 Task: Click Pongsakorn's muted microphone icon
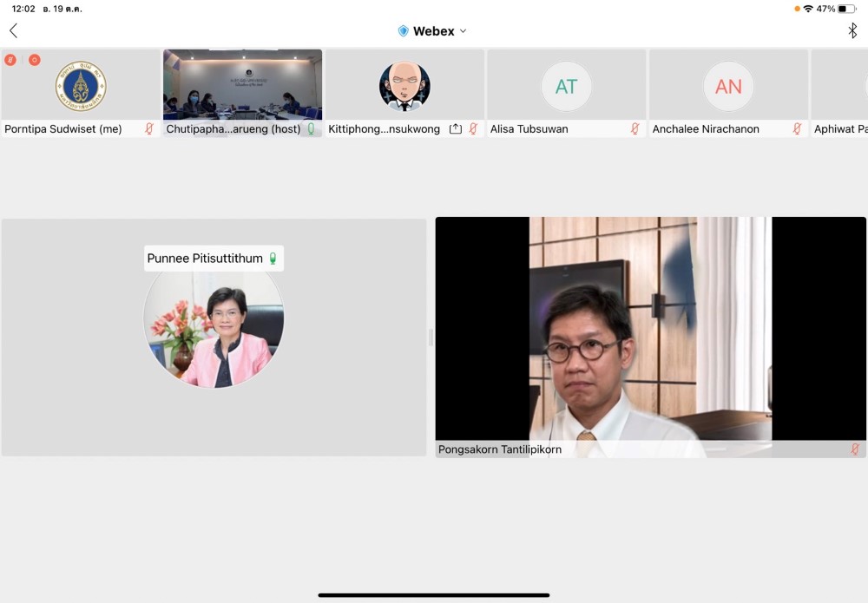[x=855, y=449]
